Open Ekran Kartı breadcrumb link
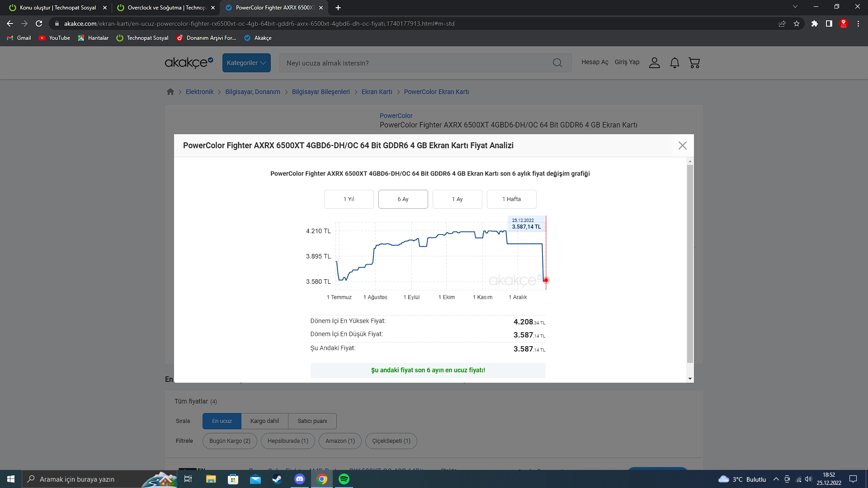Image resolution: width=868 pixels, height=488 pixels. [x=377, y=92]
